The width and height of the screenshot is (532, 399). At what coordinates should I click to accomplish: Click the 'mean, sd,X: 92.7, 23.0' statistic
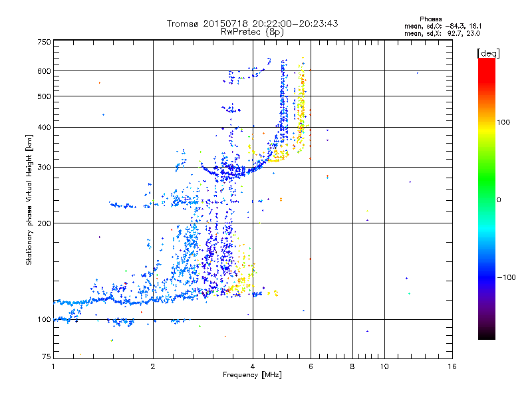[x=442, y=34]
